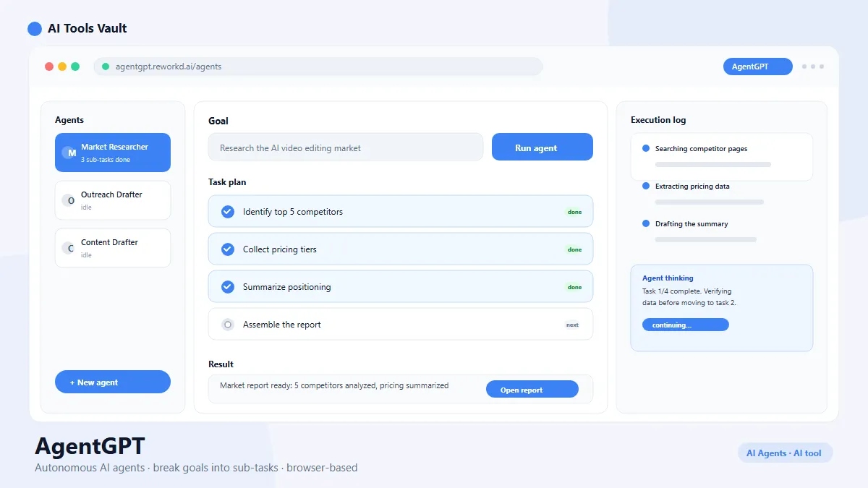This screenshot has height=488, width=868.
Task: Check the Assemble the report circle
Action: [228, 325]
